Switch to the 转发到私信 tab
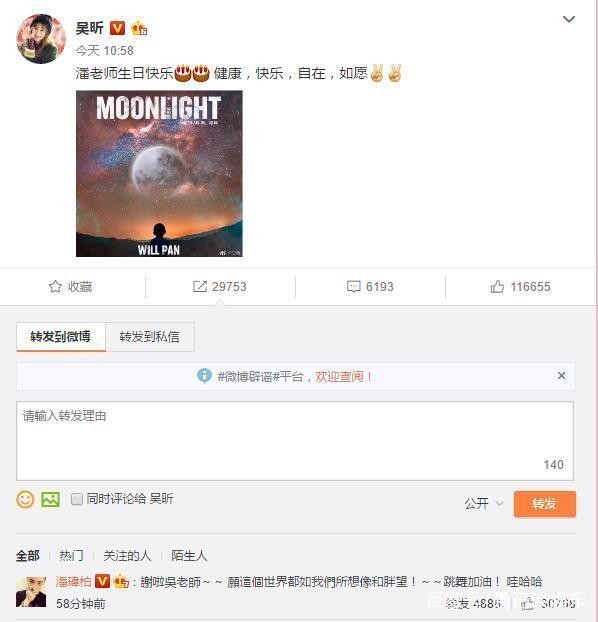Image resolution: width=598 pixels, height=622 pixels. (x=150, y=337)
